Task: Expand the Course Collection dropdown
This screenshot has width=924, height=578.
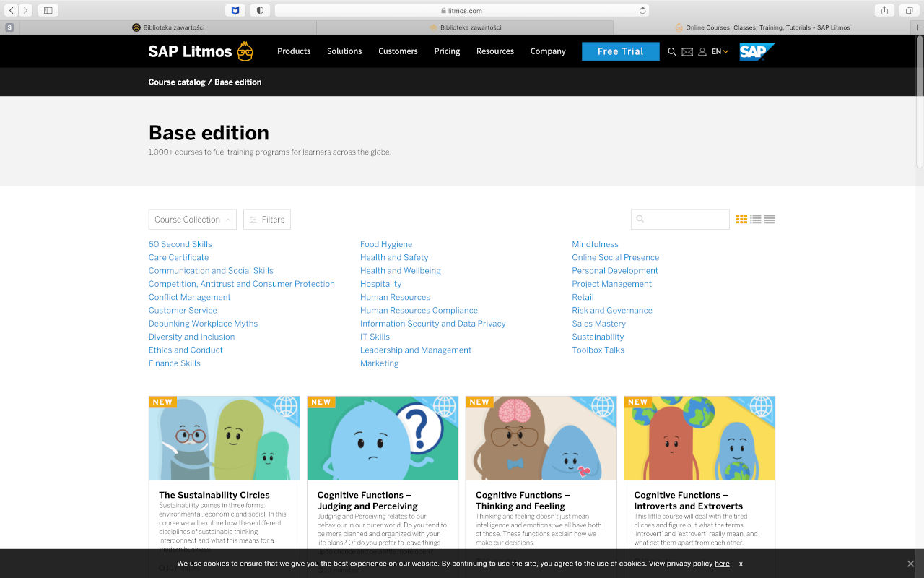Action: pyautogui.click(x=192, y=220)
